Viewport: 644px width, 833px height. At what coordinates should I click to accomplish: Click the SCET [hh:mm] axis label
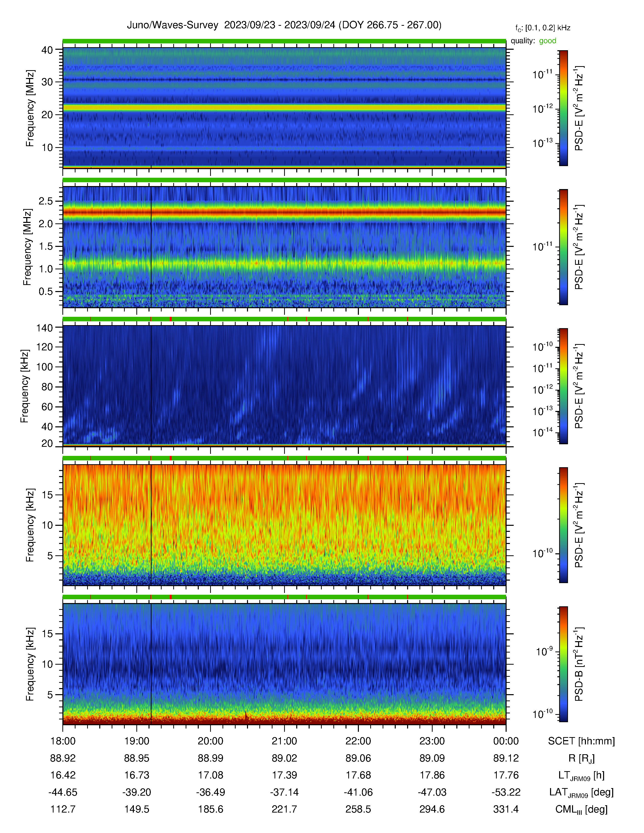click(x=581, y=741)
